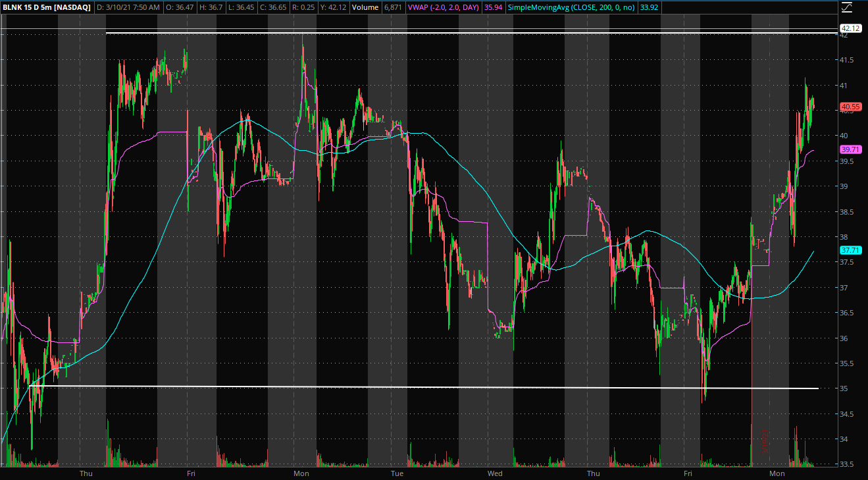Screen dimensions: 868x480
Task: Click the 37 price axis label
Action: click(x=844, y=288)
